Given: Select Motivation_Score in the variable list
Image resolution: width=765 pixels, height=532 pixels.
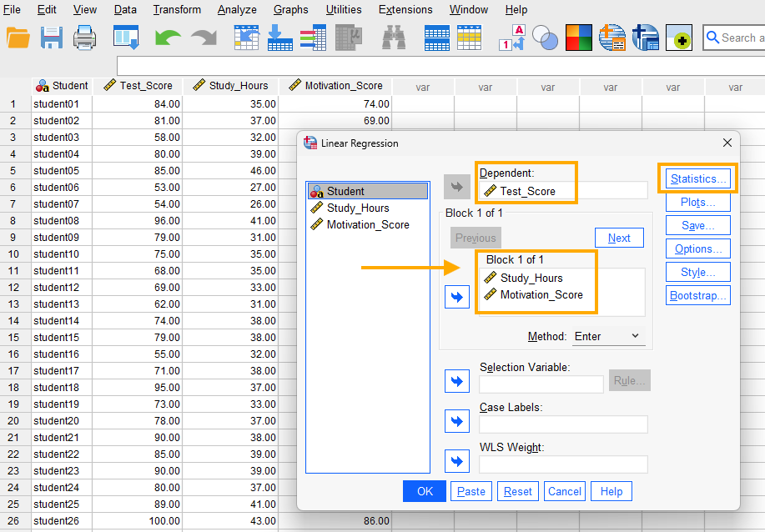Looking at the screenshot, I should tap(367, 224).
